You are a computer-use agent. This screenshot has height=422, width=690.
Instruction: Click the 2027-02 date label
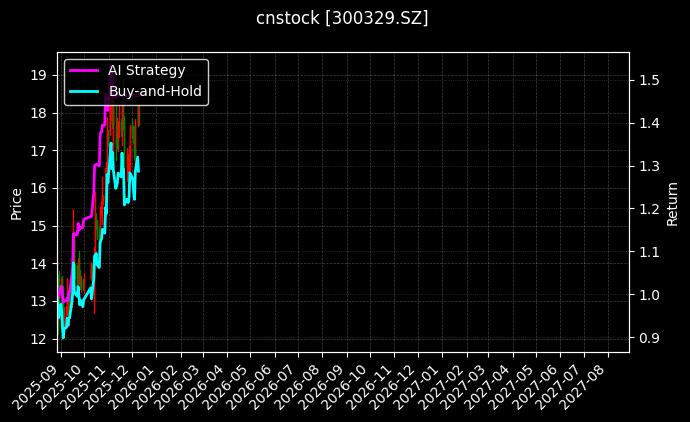[x=443, y=387]
